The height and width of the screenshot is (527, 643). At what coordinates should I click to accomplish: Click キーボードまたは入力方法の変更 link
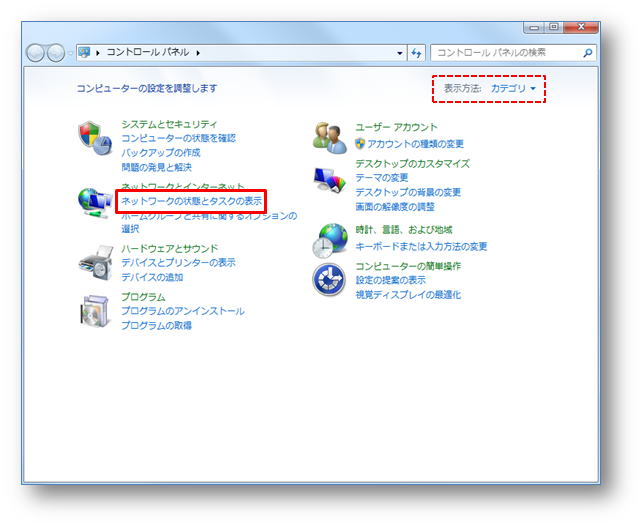coord(421,246)
